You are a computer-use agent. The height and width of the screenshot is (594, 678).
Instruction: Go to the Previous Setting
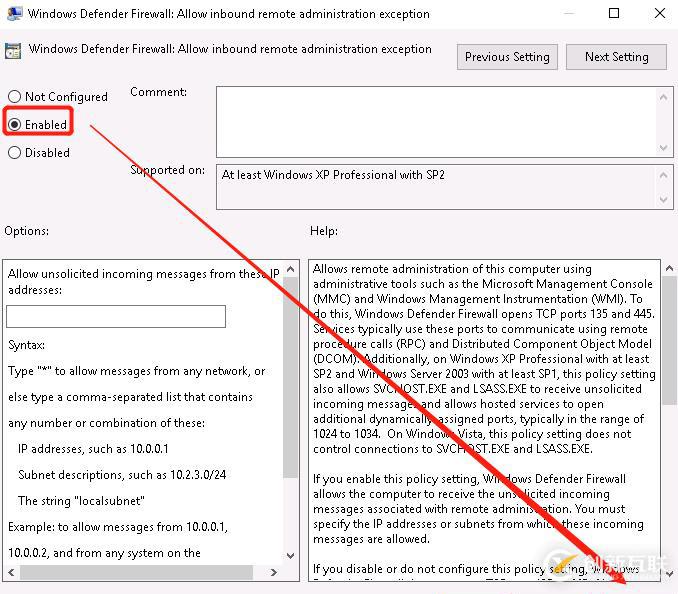click(507, 57)
